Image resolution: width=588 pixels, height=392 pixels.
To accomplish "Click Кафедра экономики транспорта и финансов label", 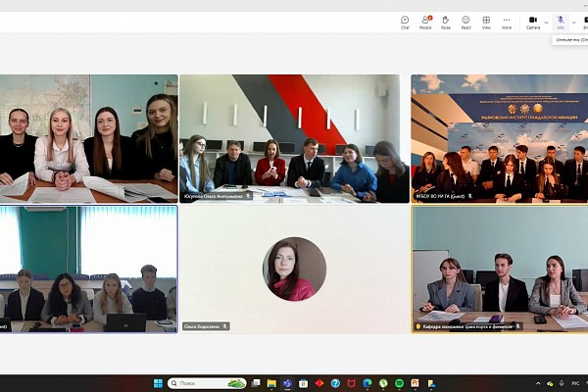I will 467,326.
